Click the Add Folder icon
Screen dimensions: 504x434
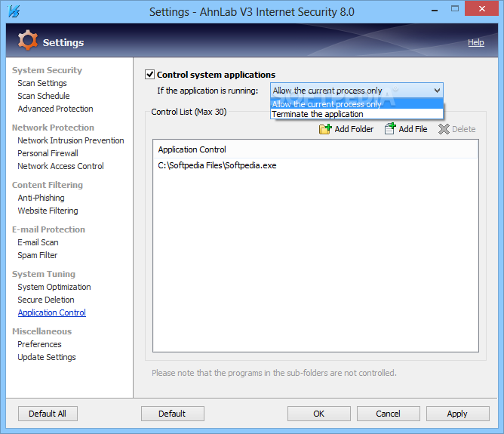point(325,129)
